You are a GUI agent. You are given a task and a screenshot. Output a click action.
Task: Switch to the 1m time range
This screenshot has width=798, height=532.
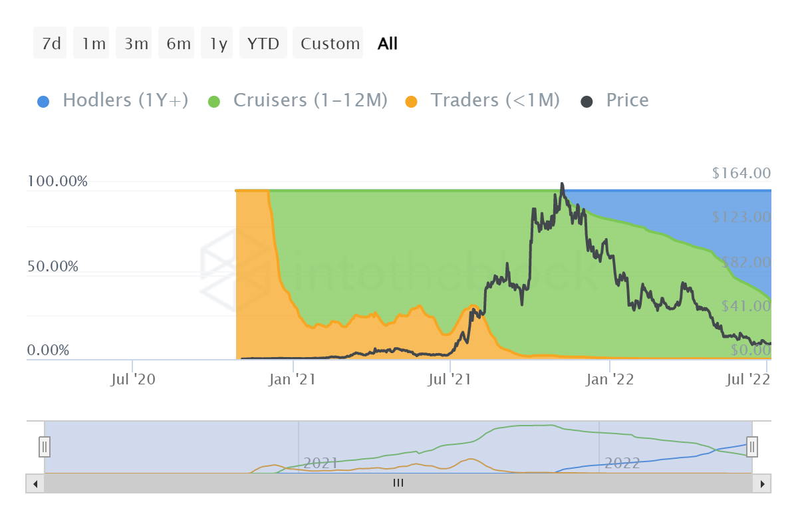[93, 44]
